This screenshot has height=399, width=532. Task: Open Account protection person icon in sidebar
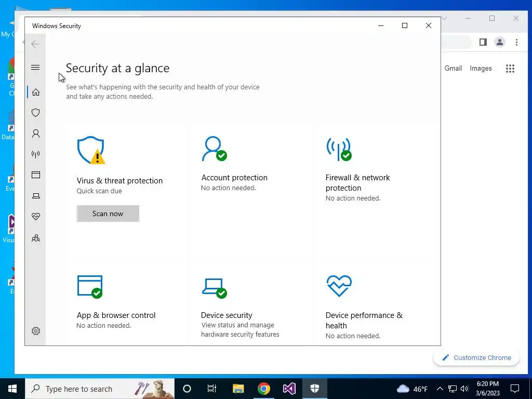(36, 134)
